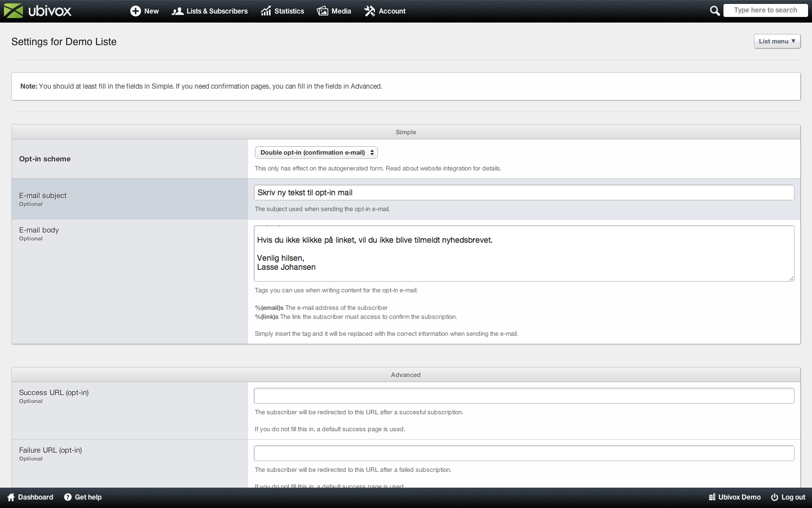Open the New menu
Viewport: 812px width, 508px height.
coord(144,11)
